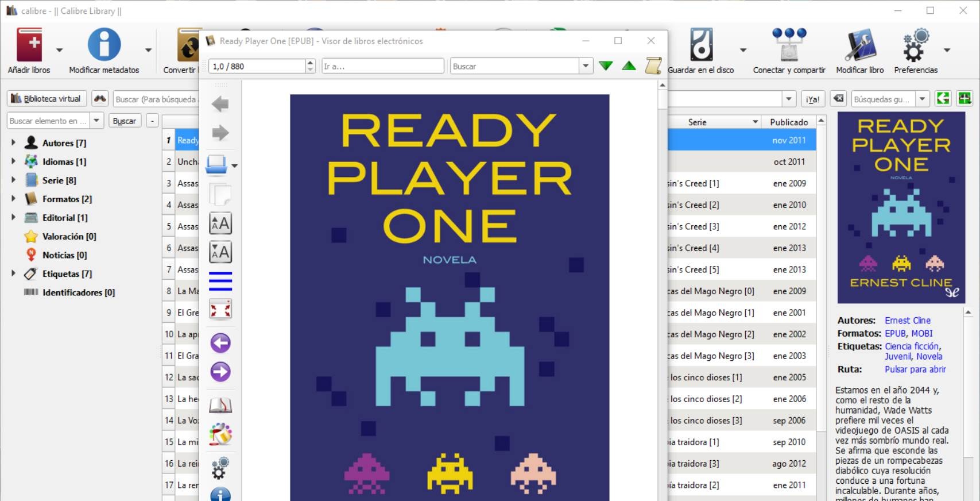Click the Añadir libros red book icon
980x501 pixels.
[x=29, y=44]
